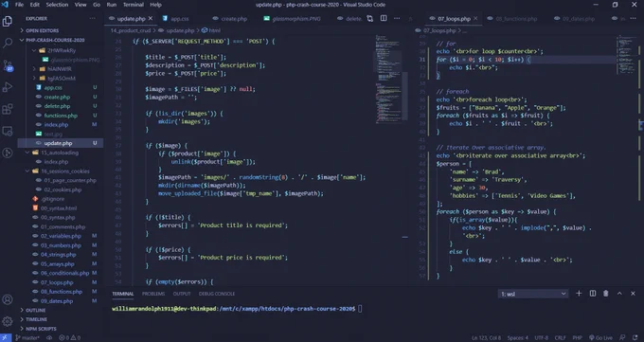644x342 pixels.
Task: Click the notifications bell in status bar
Action: [635, 338]
